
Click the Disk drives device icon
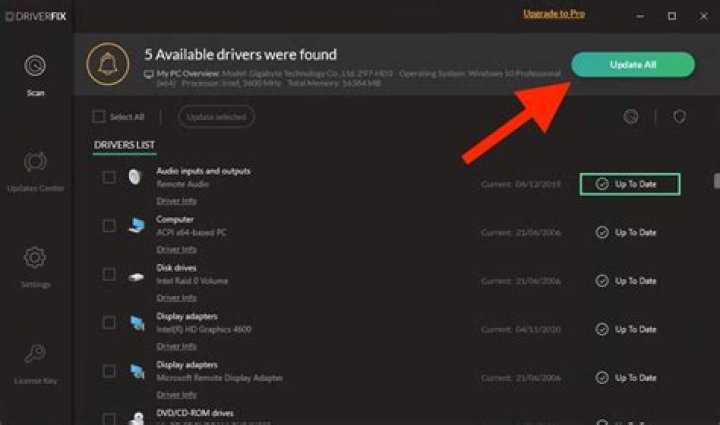[136, 277]
